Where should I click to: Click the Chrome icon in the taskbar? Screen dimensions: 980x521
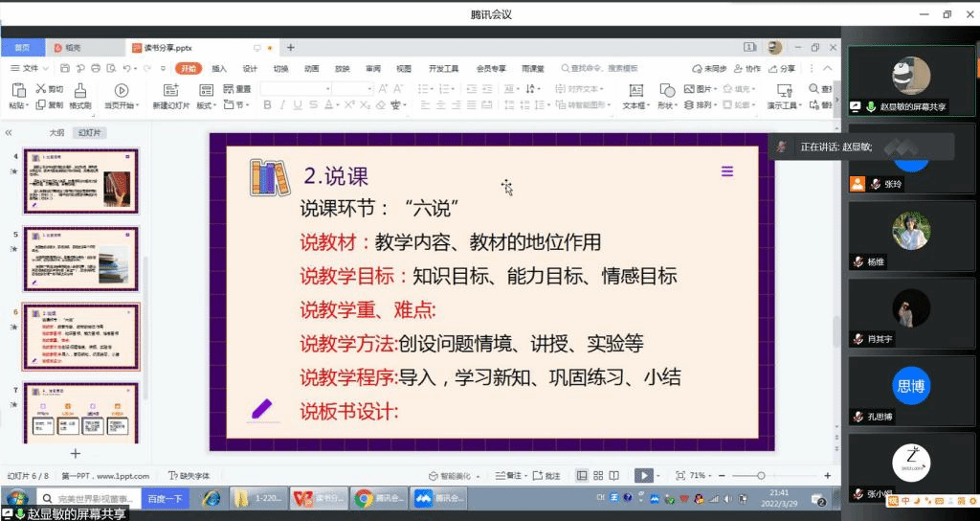364,498
